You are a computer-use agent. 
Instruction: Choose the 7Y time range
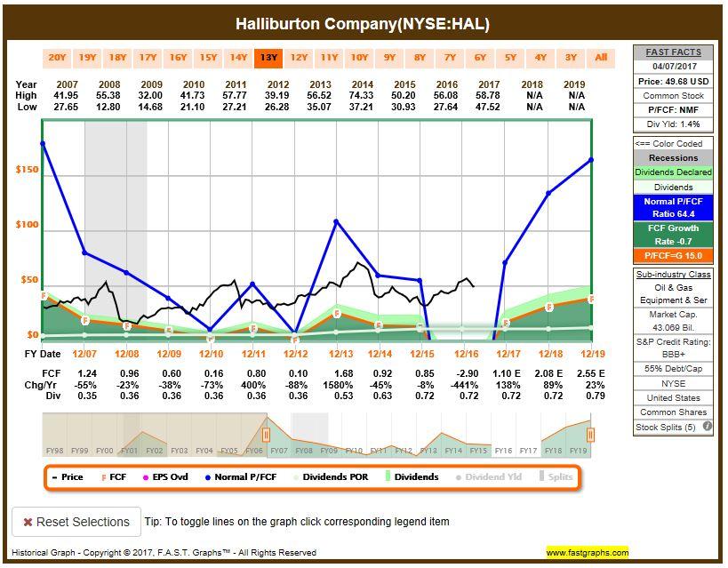pos(450,58)
